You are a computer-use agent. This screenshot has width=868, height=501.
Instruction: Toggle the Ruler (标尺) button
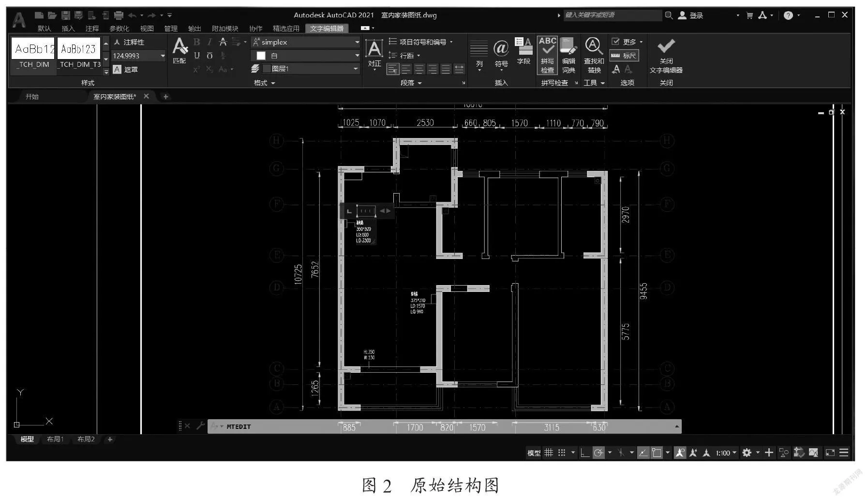click(x=624, y=56)
